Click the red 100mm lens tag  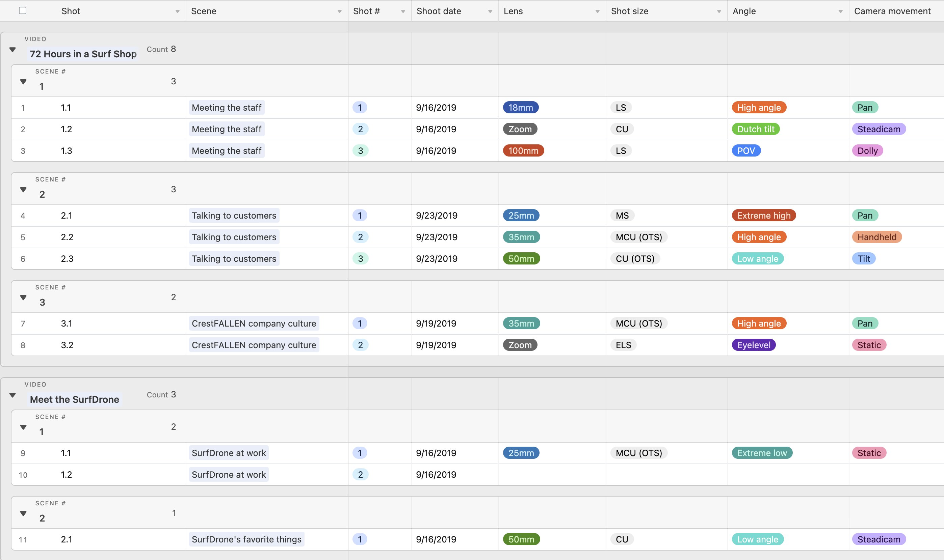[523, 150]
